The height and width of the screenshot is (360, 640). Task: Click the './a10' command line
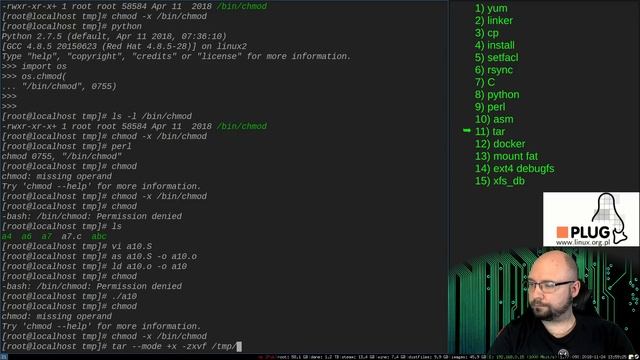(x=69, y=296)
